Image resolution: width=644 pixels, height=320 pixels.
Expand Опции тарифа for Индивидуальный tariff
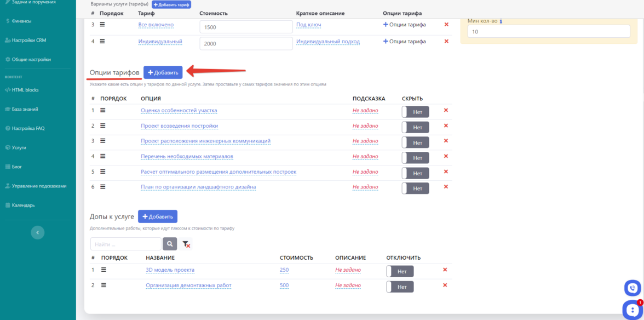click(x=404, y=41)
